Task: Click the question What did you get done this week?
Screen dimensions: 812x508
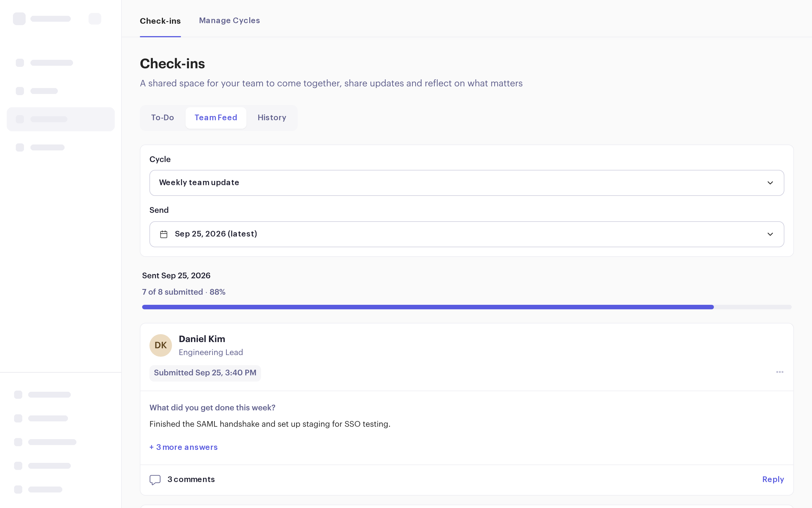Action: tap(212, 408)
